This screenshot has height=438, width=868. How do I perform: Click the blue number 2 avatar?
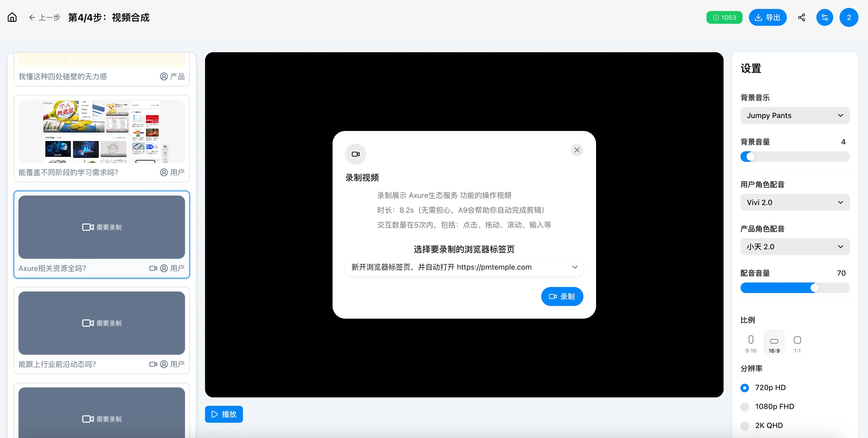click(849, 17)
